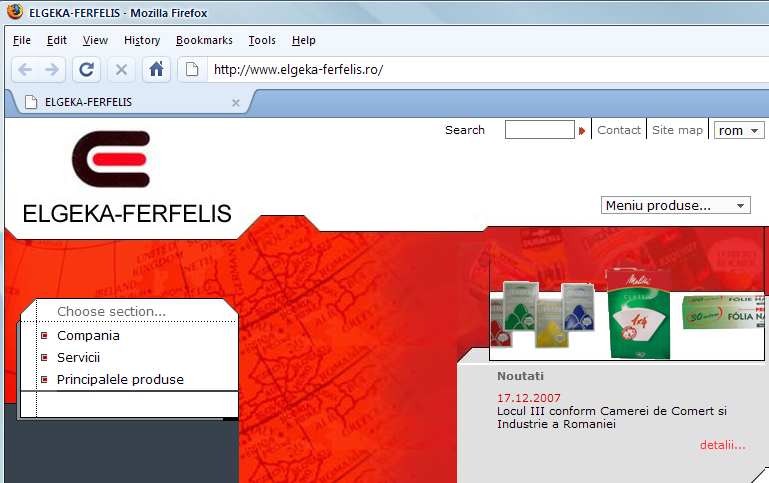Image resolution: width=769 pixels, height=483 pixels.
Task: Click the browser Back arrow button
Action: [x=25, y=70]
